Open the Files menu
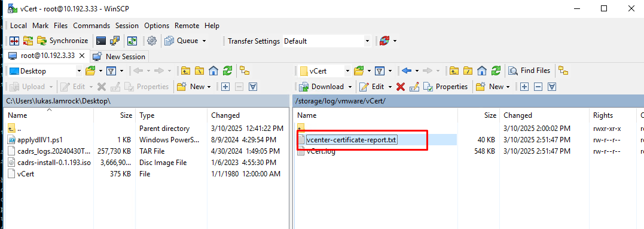Viewport: 644px width, 229px height. tap(61, 26)
